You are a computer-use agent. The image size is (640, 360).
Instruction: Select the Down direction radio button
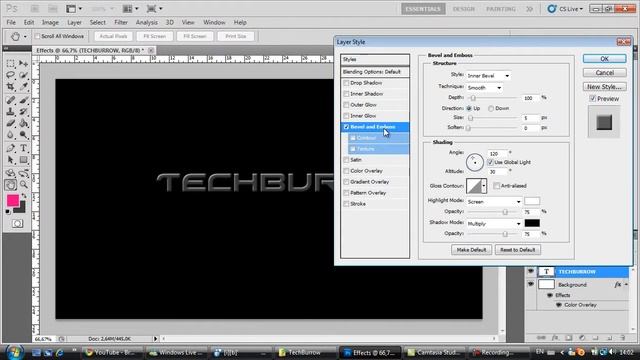coord(491,109)
